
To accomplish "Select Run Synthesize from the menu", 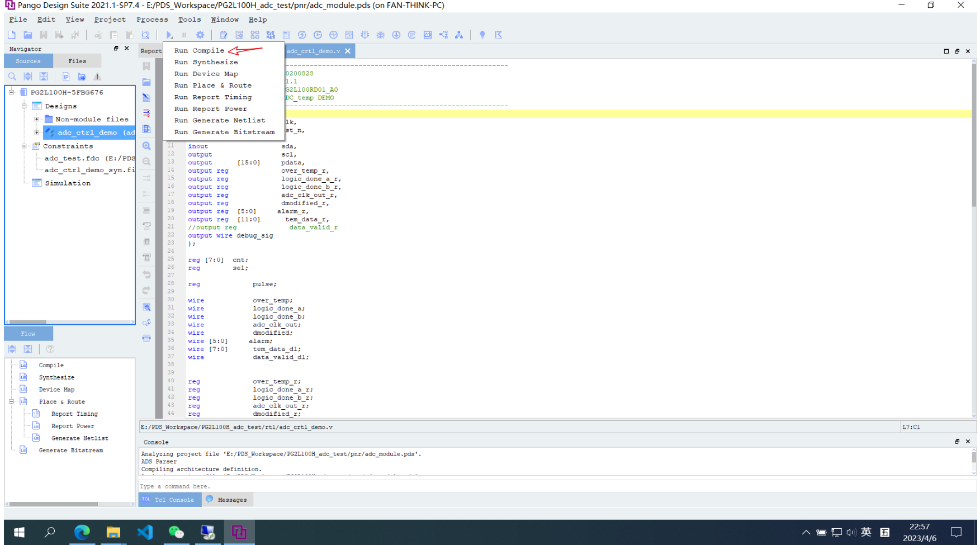I will click(x=206, y=62).
